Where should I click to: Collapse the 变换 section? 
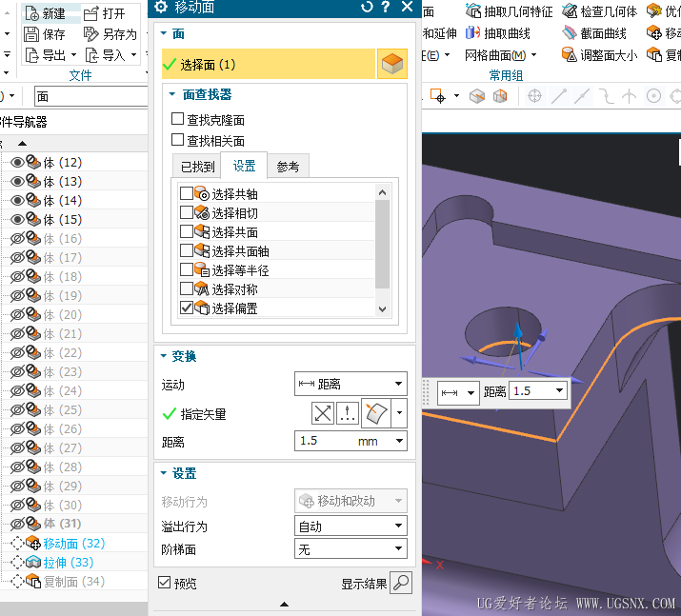click(164, 356)
